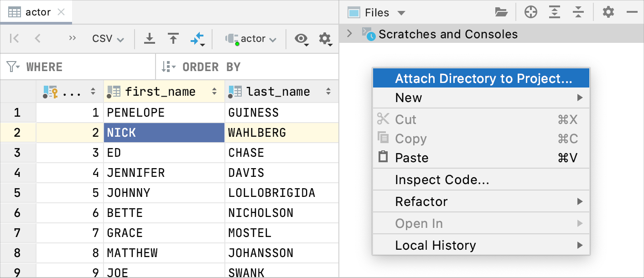Choose Attach Directory to Project in context menu

click(x=481, y=78)
